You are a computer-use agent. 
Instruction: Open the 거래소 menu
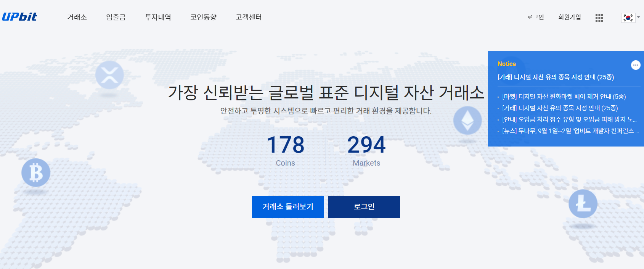(77, 17)
